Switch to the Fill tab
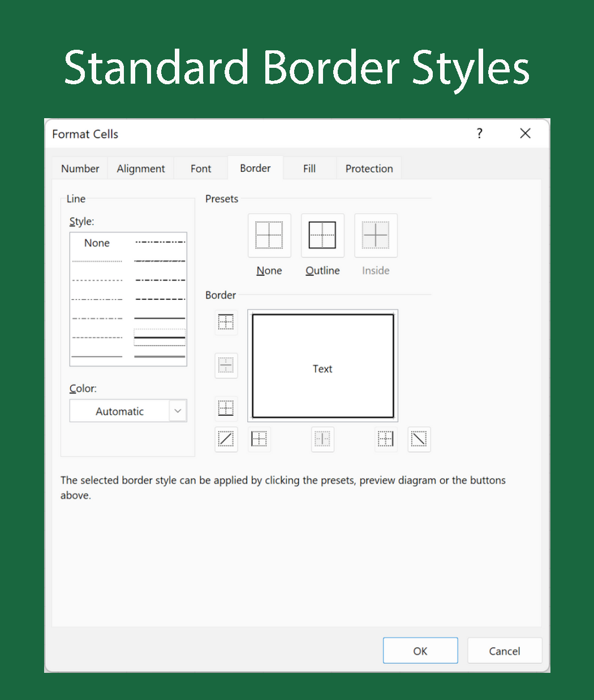Viewport: 594px width, 700px height. (x=309, y=168)
